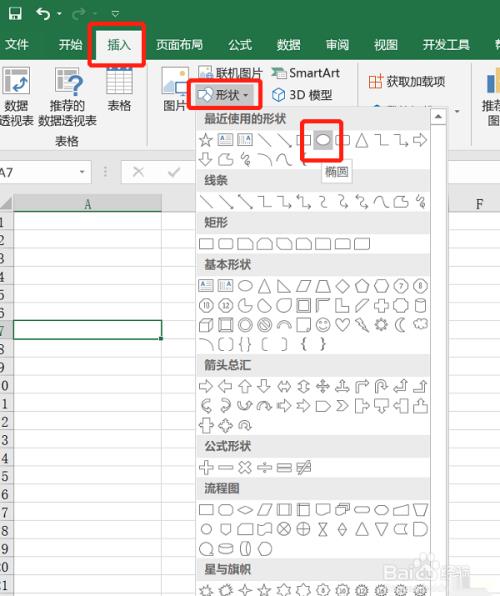Pick the Plus sign equation shape
500x596 pixels.
pyautogui.click(x=206, y=468)
